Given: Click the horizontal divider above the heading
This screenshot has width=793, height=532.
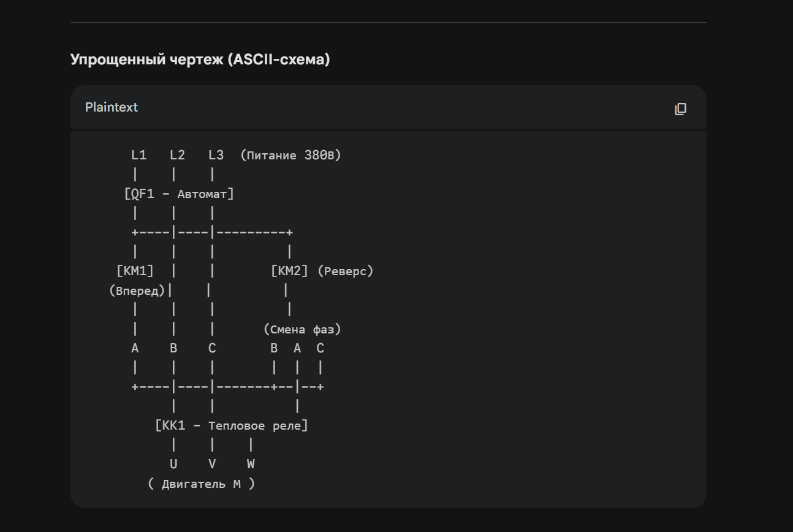Looking at the screenshot, I should click(x=389, y=23).
